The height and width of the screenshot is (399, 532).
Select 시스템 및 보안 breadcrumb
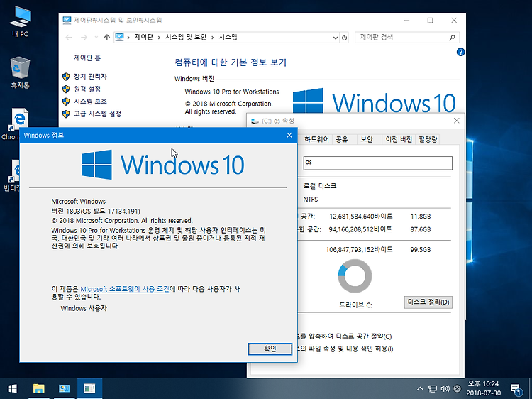tap(186, 38)
